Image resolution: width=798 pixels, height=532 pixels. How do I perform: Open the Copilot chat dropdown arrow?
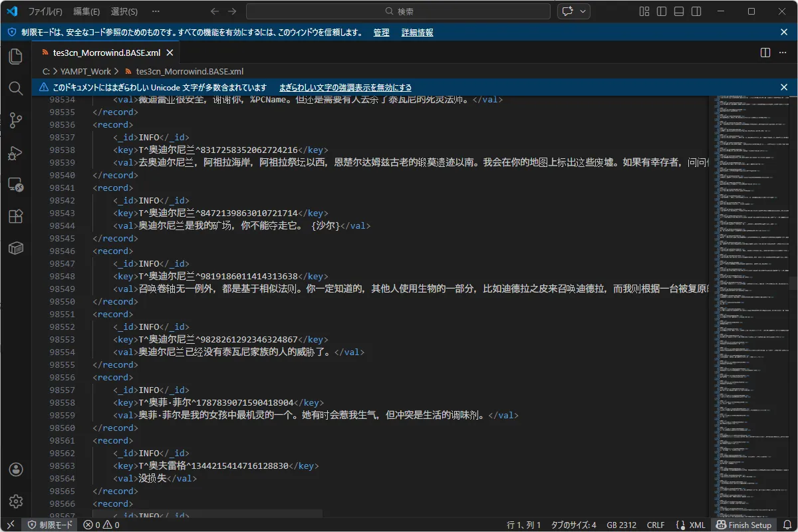[x=583, y=11]
